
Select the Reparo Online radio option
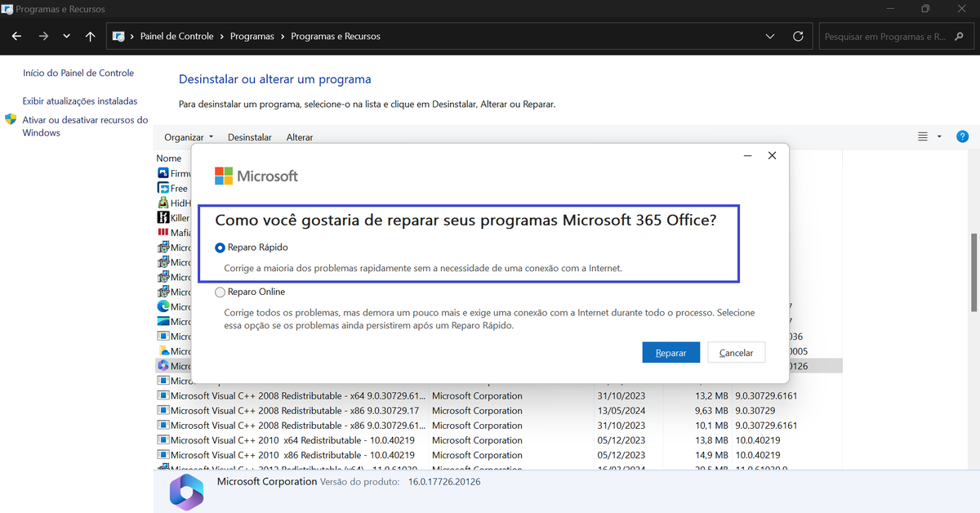(x=220, y=292)
